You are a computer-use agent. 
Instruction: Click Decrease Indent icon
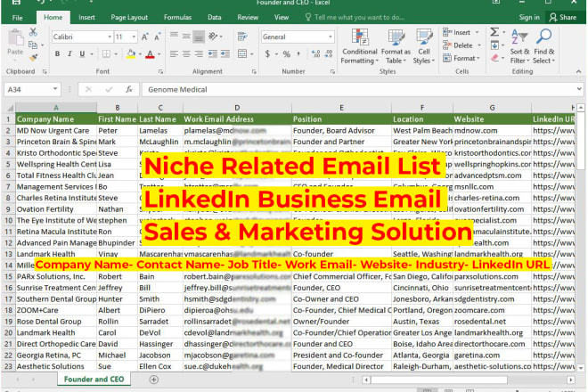pyautogui.click(x=213, y=53)
